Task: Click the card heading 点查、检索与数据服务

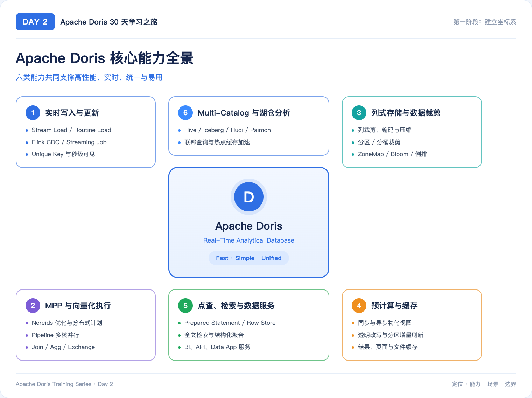Action: coord(236,306)
